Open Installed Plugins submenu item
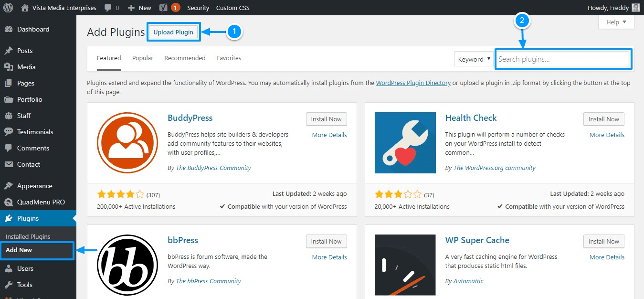The width and height of the screenshot is (644, 299). pyautogui.click(x=28, y=236)
